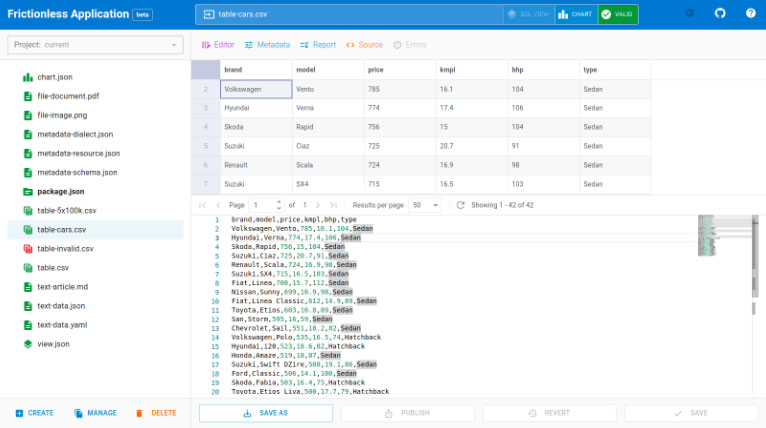Image resolution: width=766 pixels, height=428 pixels.
Task: Click the select-all corner cell of grid
Action: [x=206, y=70]
